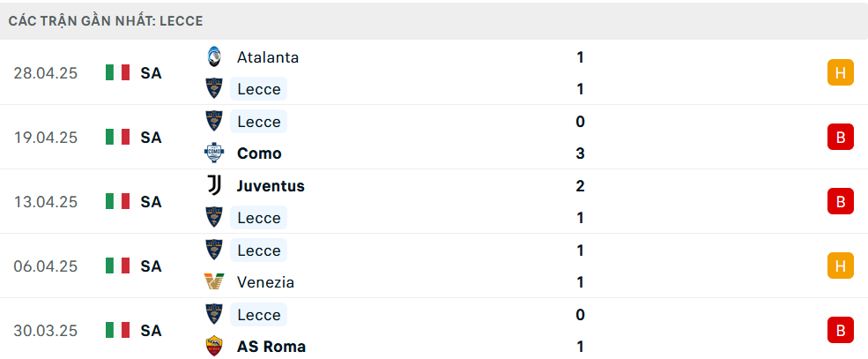Click Italian flag on the 30.03.25 row
Image resolution: width=868 pixels, height=359 pixels.
117,331
